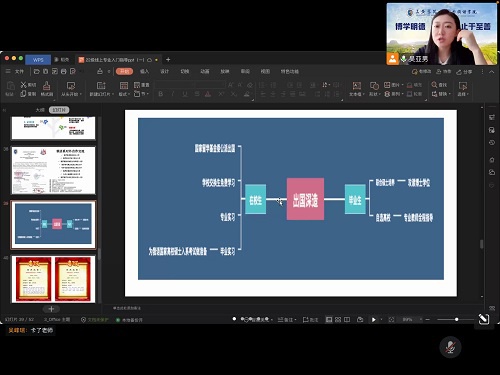500x375 pixels.
Task: Start slideshow from status bar play icon
Action: click(x=374, y=320)
